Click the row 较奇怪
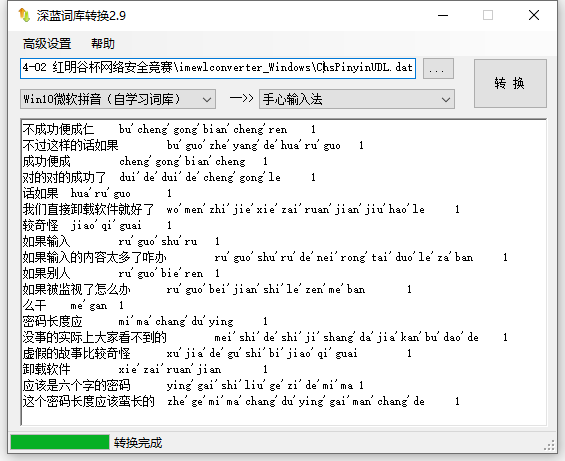The width and height of the screenshot is (565, 461). pyautogui.click(x=97, y=225)
